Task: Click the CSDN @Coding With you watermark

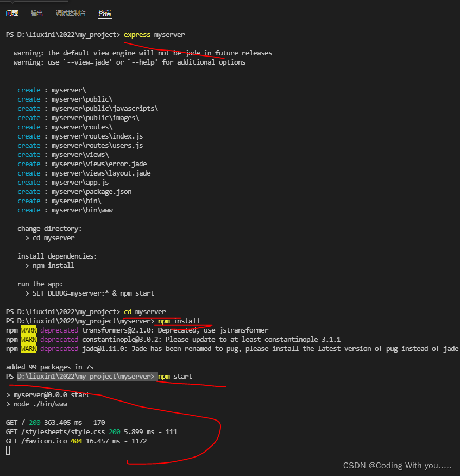Action: click(397, 465)
